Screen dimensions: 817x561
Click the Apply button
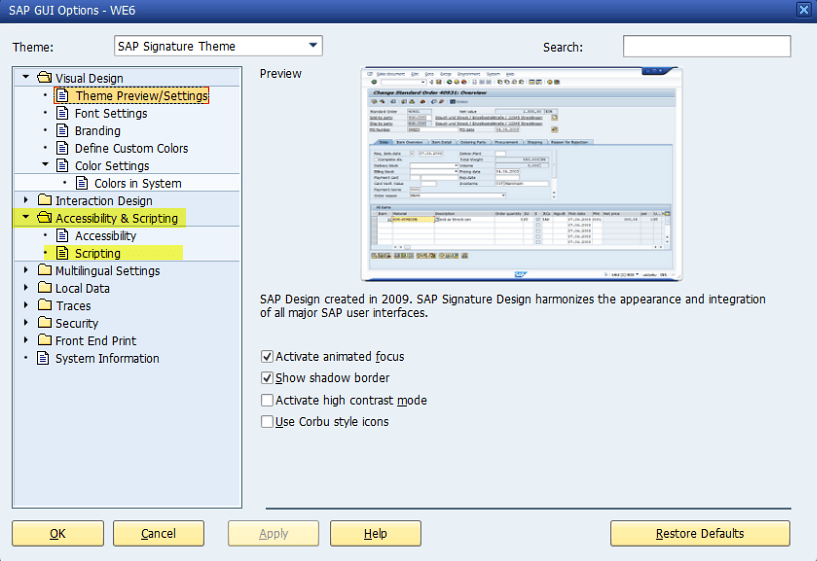pos(273,533)
